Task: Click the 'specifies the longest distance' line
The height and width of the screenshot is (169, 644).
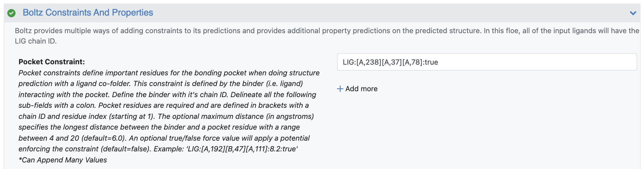Action: pyautogui.click(x=159, y=127)
